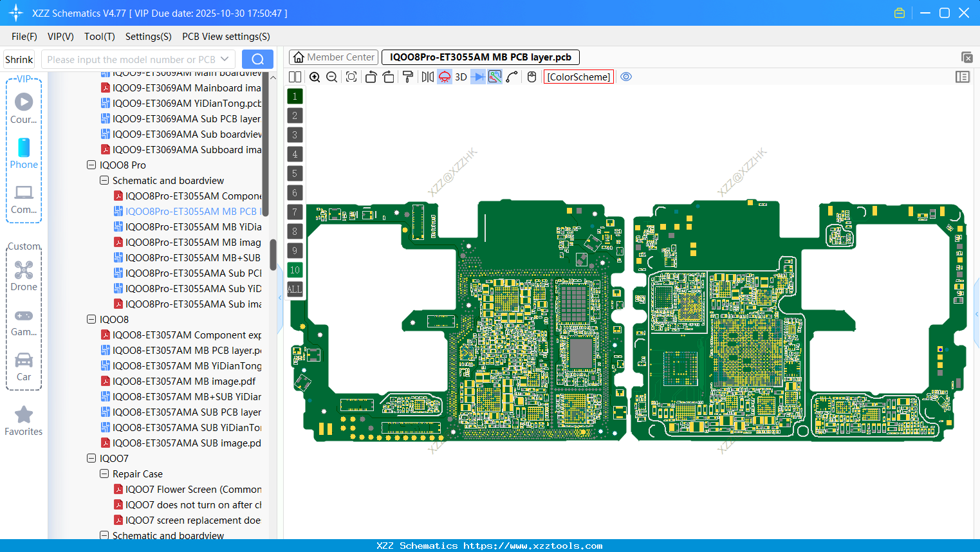This screenshot has width=980, height=552.
Task: Open the ColorScheme selector
Action: pyautogui.click(x=578, y=77)
